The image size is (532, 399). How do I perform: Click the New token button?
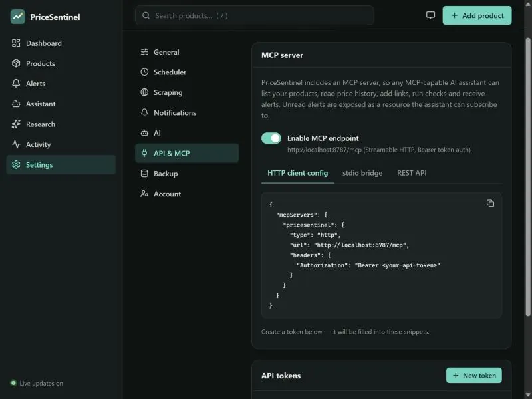click(474, 376)
